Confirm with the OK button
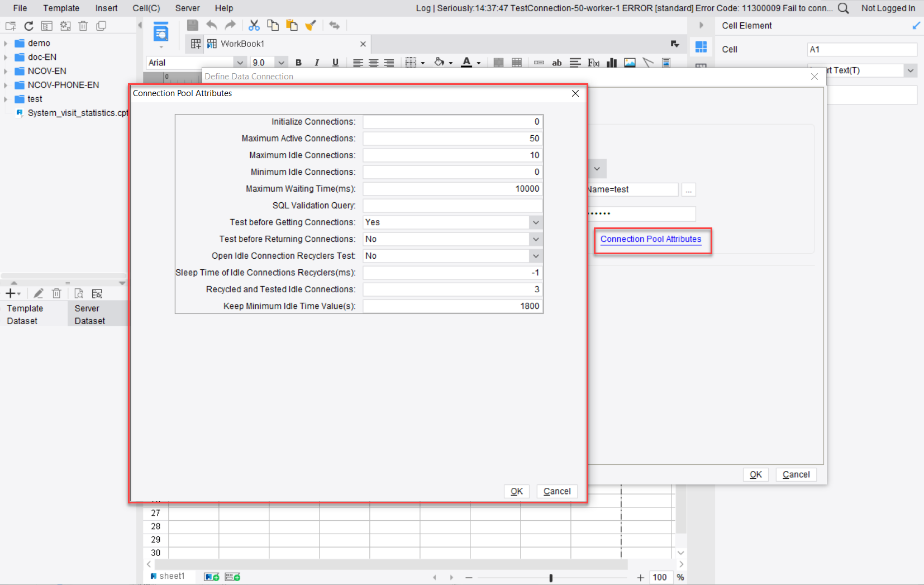The width and height of the screenshot is (924, 585). pos(516,491)
